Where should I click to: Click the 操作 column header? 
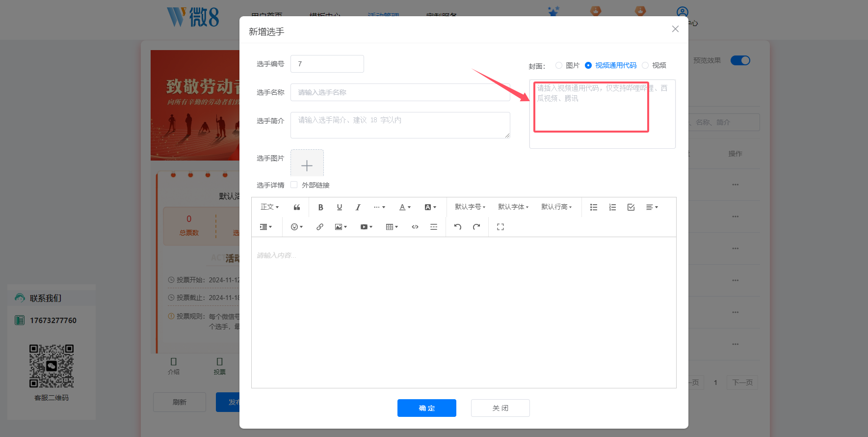tap(735, 154)
